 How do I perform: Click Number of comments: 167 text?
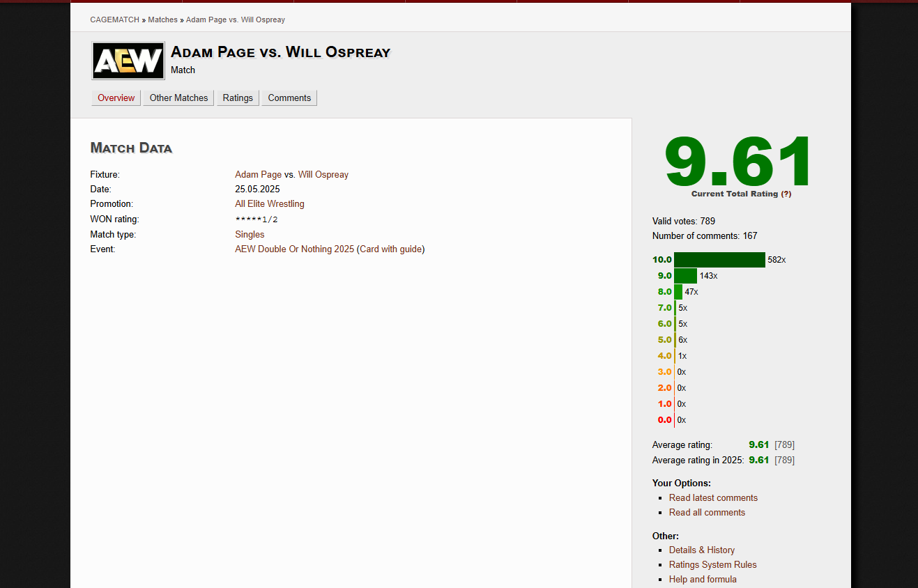tap(705, 236)
